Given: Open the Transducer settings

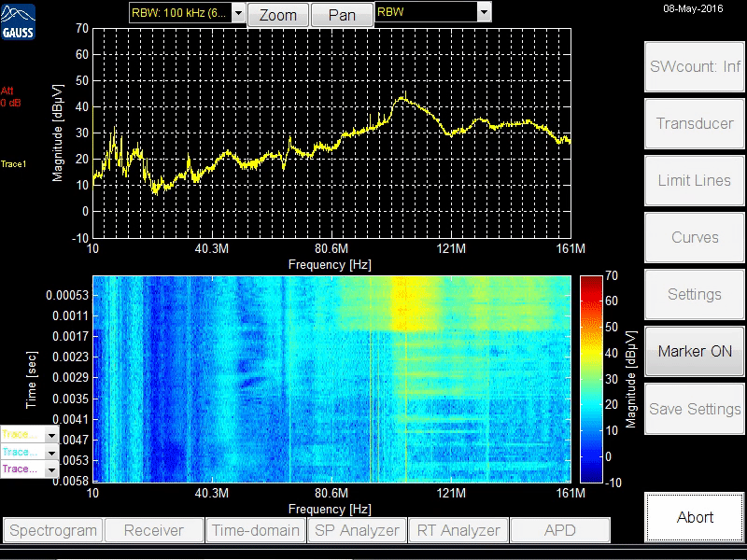Looking at the screenshot, I should point(695,123).
